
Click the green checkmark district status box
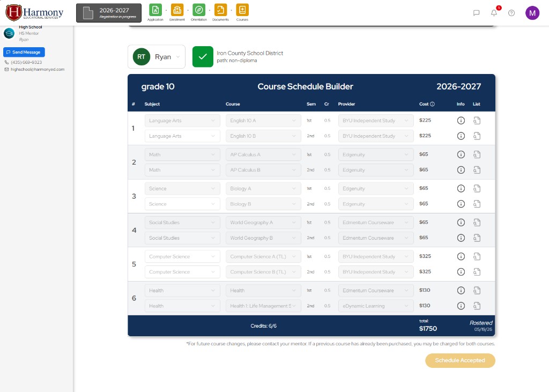[203, 57]
